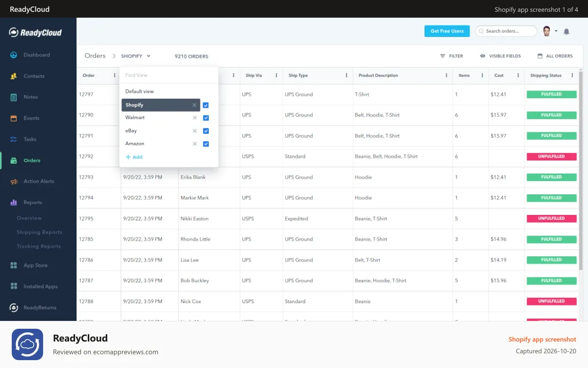
Task: Click the ReadyCloud logo in sidebar
Action: [x=35, y=32]
